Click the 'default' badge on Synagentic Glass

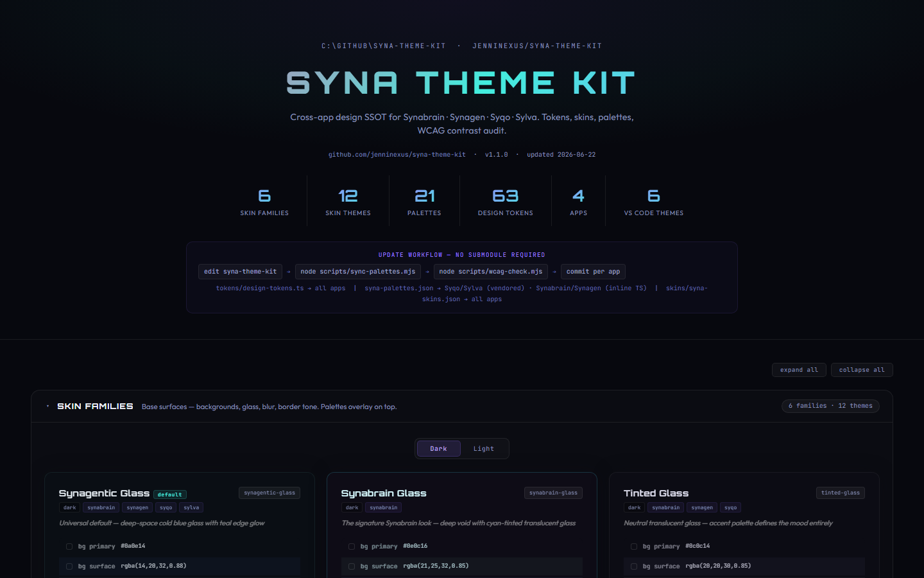click(170, 495)
